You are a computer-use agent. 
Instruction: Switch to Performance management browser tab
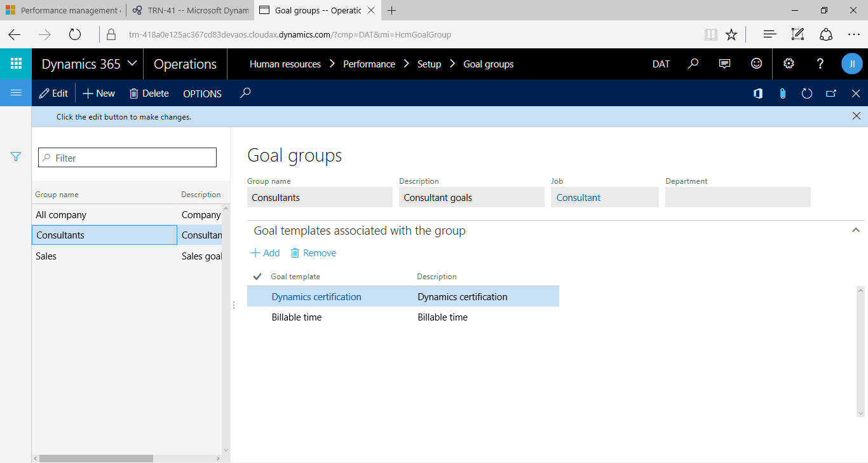pos(63,10)
